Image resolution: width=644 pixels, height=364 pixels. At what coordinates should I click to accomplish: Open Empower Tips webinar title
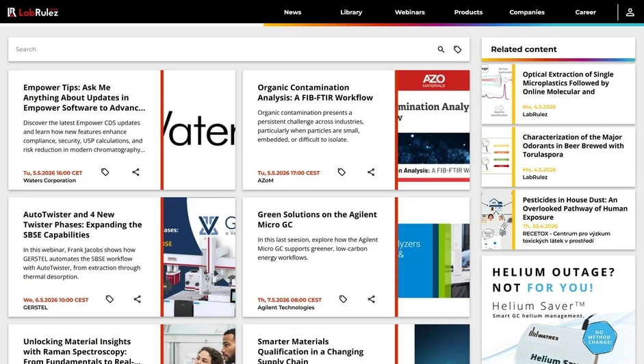84,98
